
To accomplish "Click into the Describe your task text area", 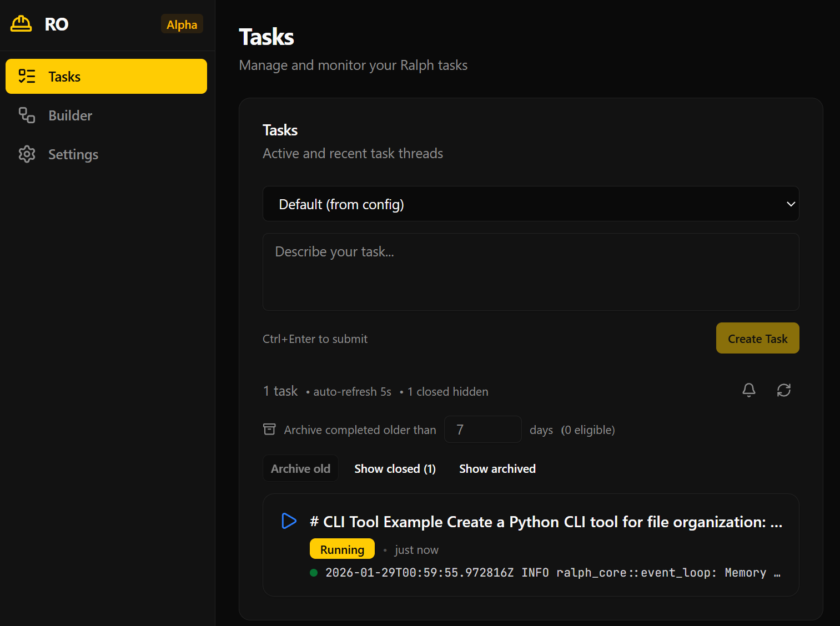I will pyautogui.click(x=530, y=272).
